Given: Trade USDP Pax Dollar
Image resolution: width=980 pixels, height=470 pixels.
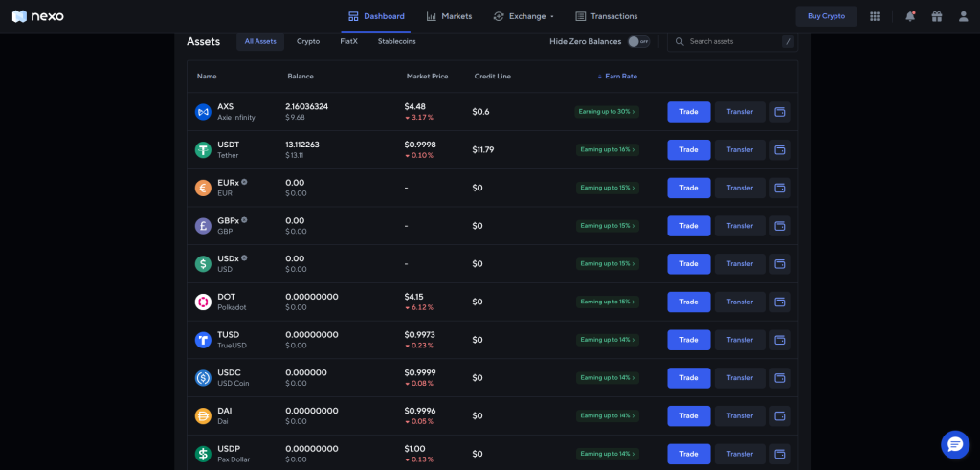Looking at the screenshot, I should click(689, 454).
